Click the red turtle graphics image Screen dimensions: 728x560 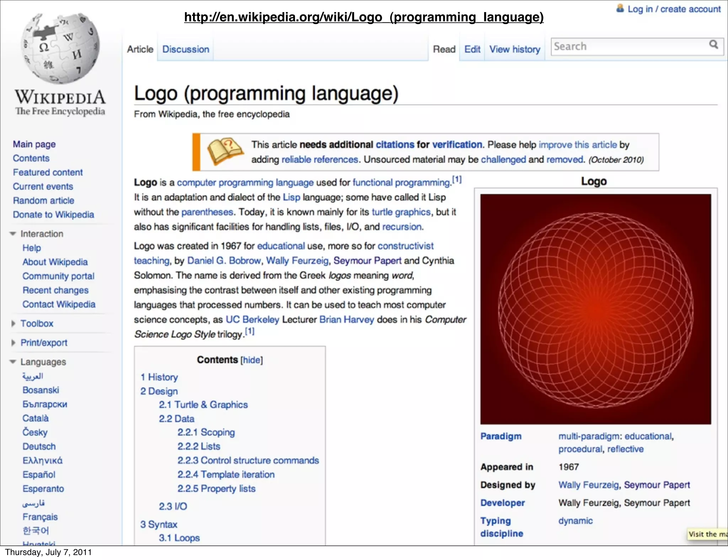coord(596,309)
